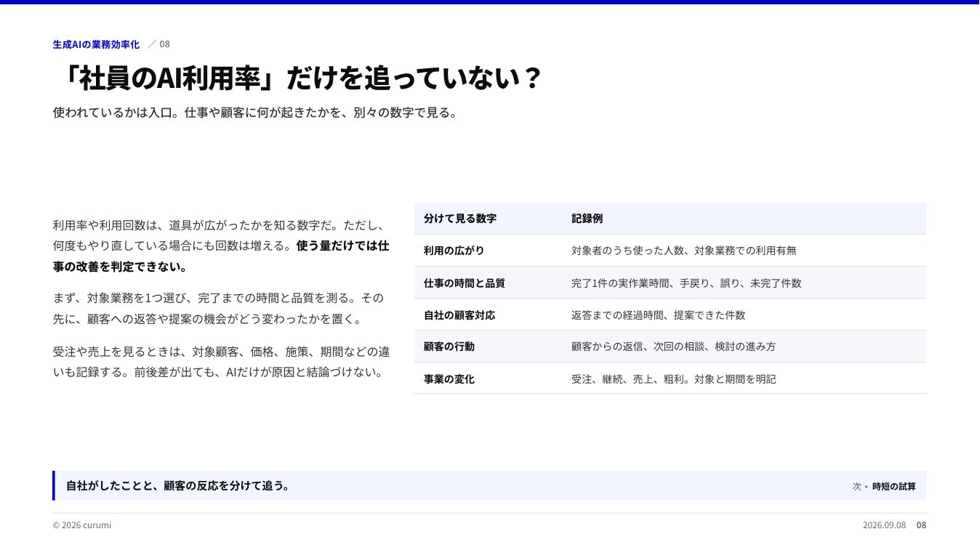This screenshot has height=550, width=980.
Task: Click the 顧客の行動 row label
Action: point(449,347)
